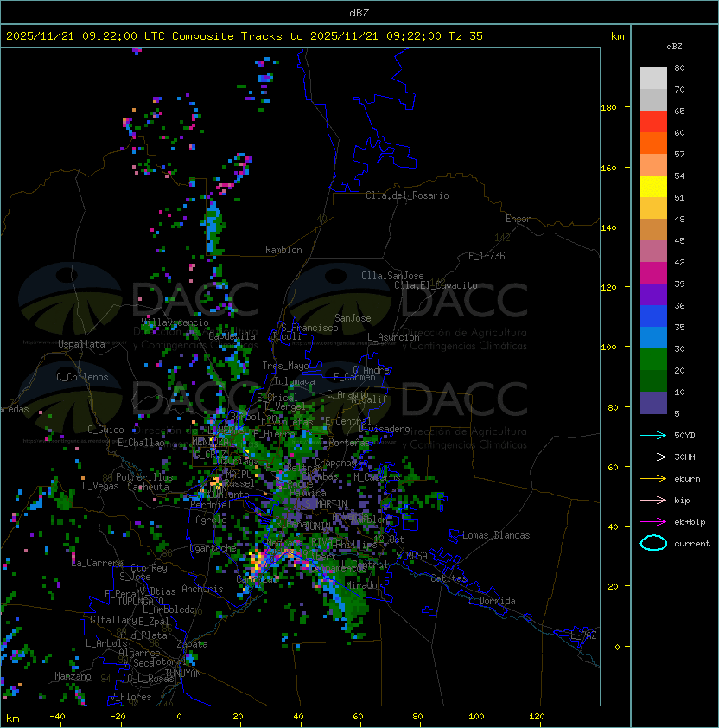Click the 'Manzano' map label

point(73,676)
